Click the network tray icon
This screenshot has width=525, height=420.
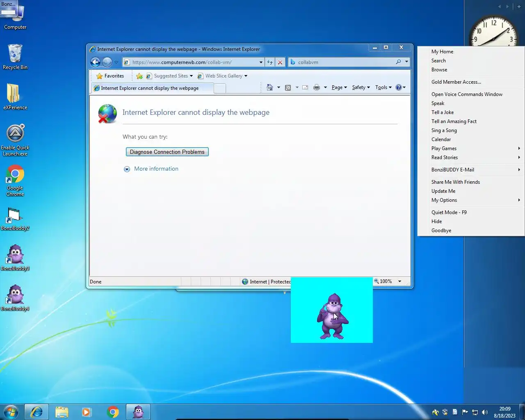pyautogui.click(x=475, y=412)
